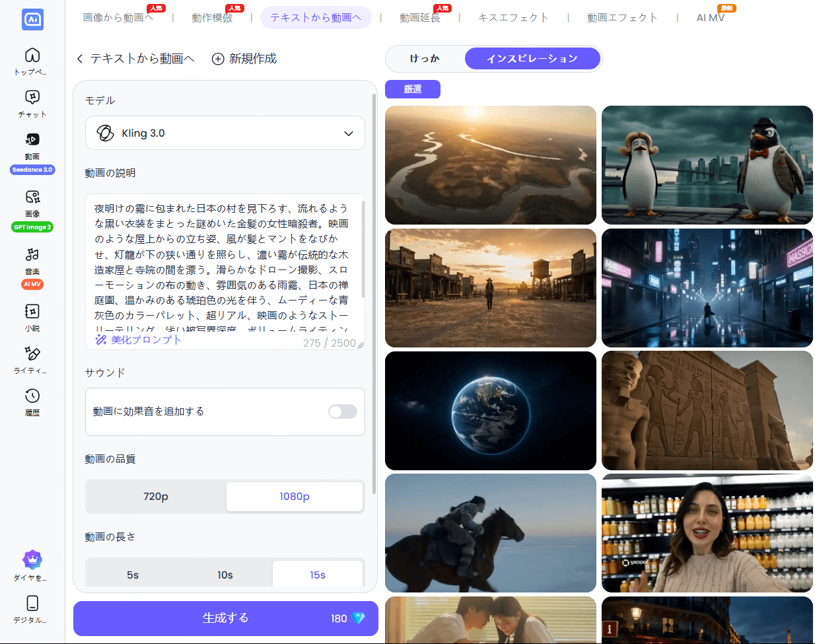Screen dimensions: 815x644
Task: Click the GPT Image 2 badge
Action: point(32,227)
